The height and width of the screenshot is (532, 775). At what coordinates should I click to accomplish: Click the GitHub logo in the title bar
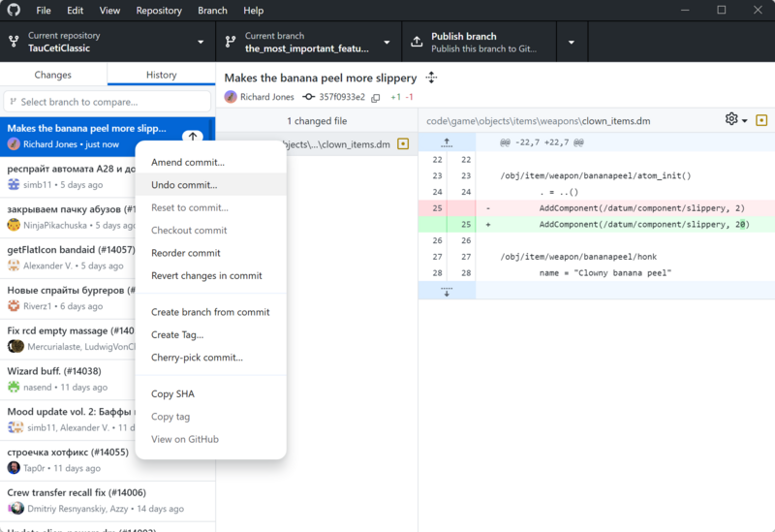(x=15, y=11)
